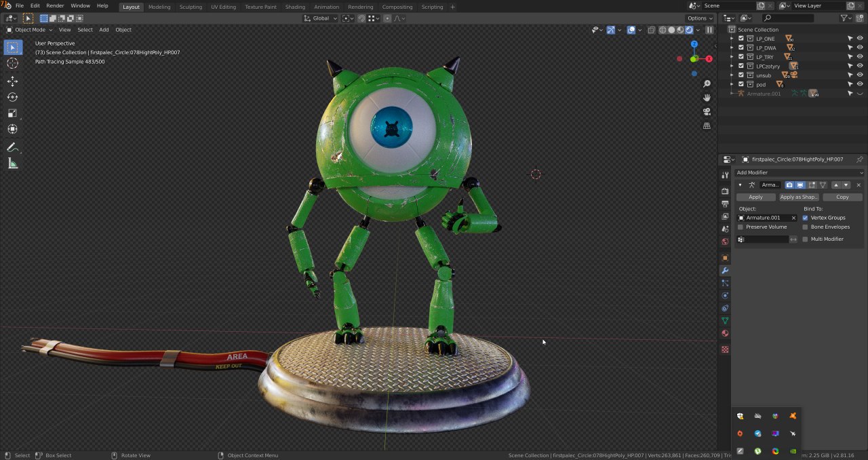Uncheck Vertex Groups bind option
The width and height of the screenshot is (868, 460).
(805, 218)
